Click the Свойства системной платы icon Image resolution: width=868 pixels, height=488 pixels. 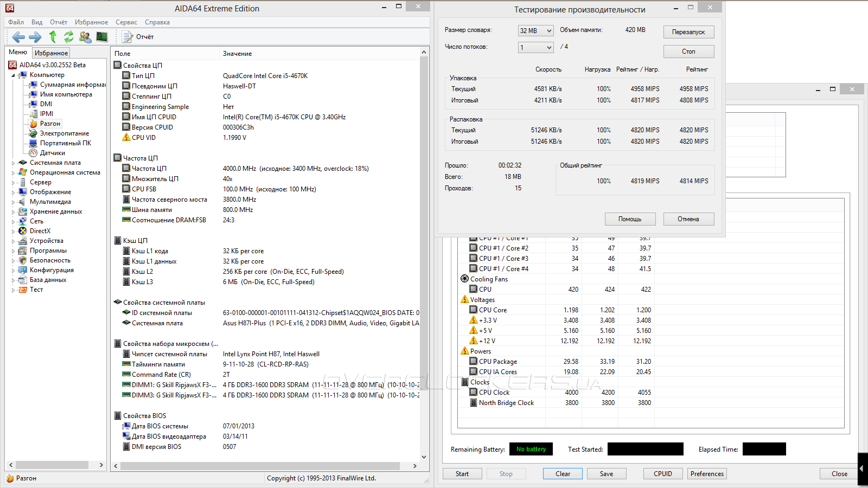tap(118, 303)
